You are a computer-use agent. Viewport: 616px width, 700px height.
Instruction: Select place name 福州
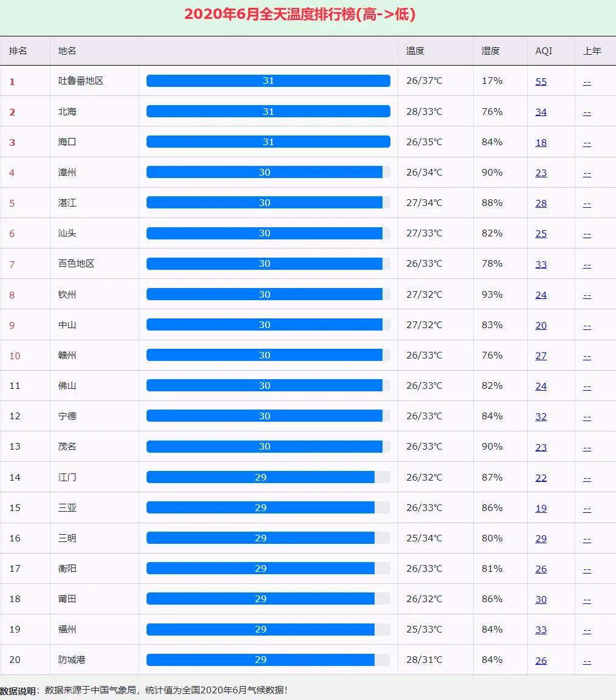[67, 629]
